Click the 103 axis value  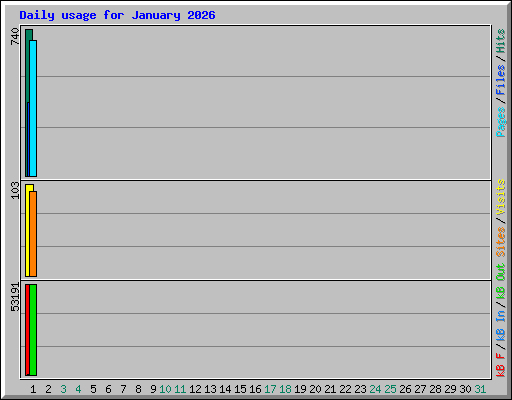coord(15,190)
